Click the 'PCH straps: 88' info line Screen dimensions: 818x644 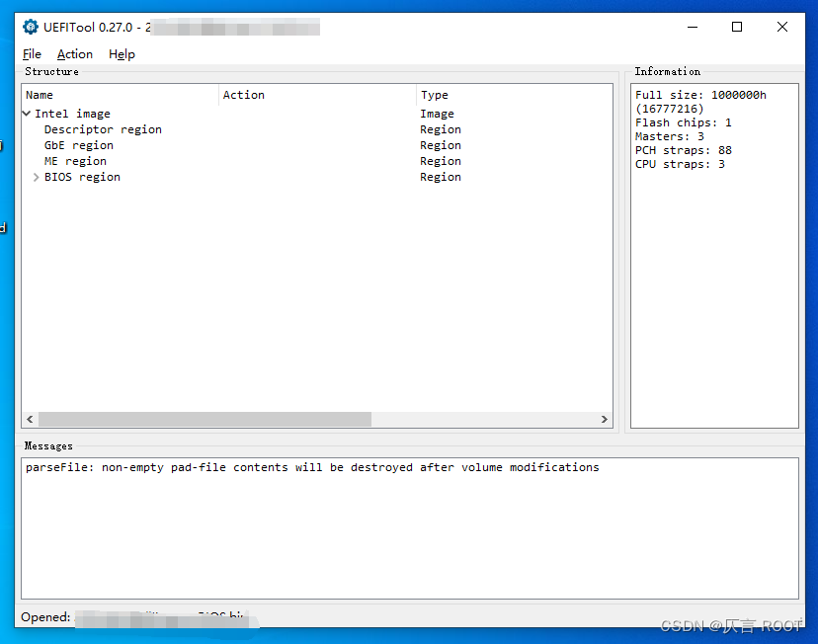coord(684,150)
